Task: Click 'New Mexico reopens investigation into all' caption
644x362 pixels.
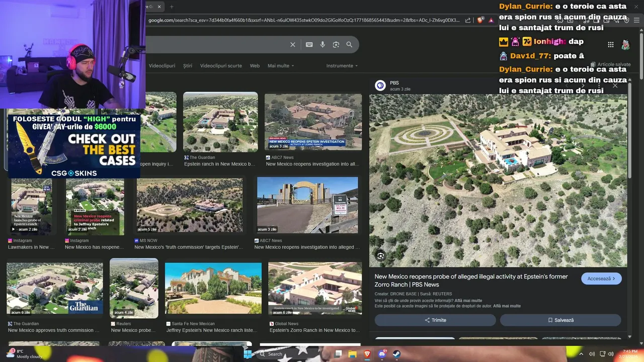Action: point(312,164)
